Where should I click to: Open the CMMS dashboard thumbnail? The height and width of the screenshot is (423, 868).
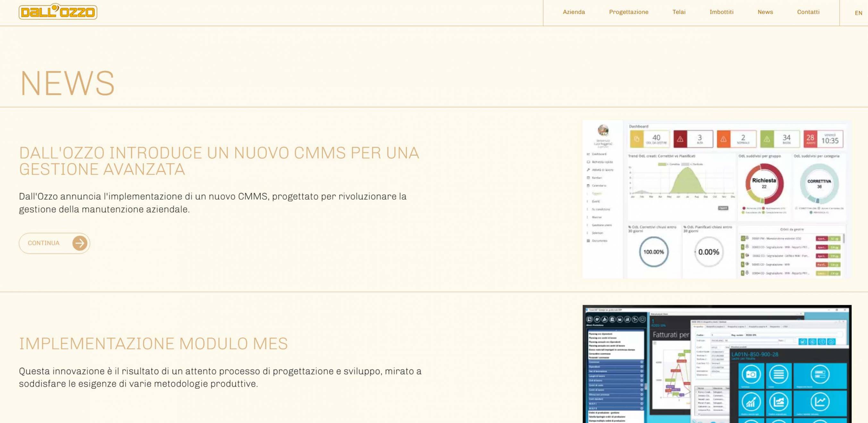click(x=717, y=199)
